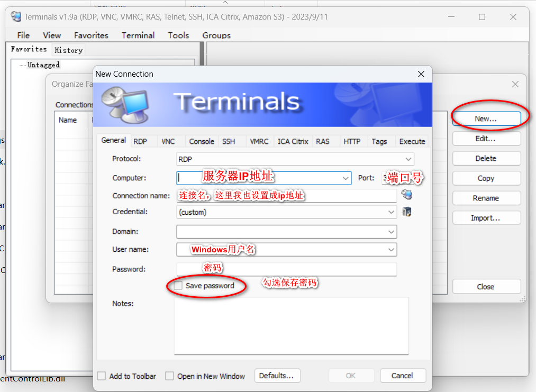This screenshot has width=536, height=392.
Task: Click the Copy button
Action: (486, 178)
